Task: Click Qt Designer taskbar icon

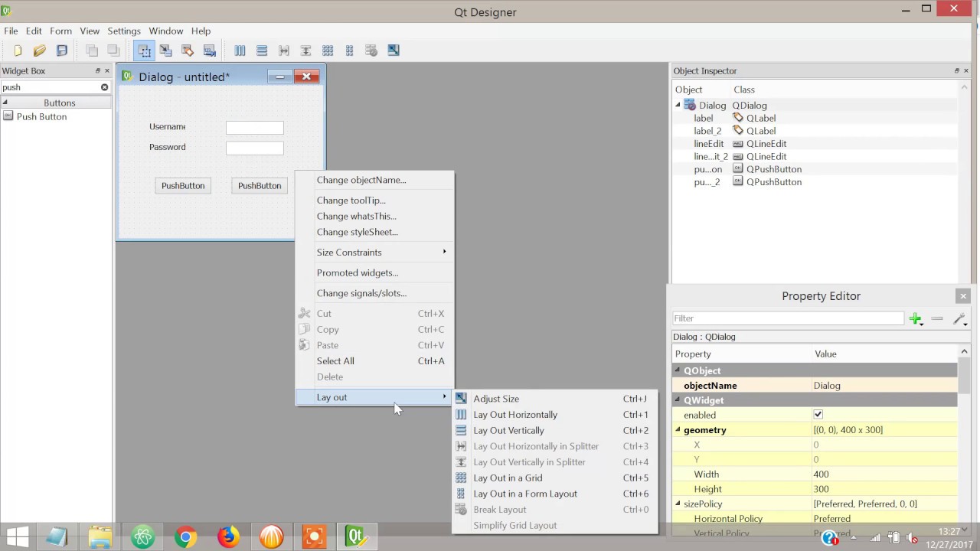Action: click(356, 537)
